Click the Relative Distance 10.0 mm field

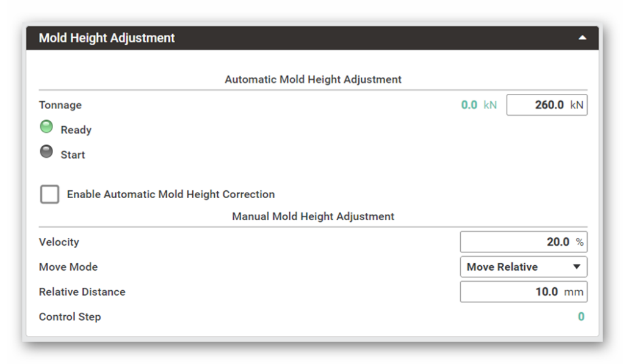pos(523,291)
